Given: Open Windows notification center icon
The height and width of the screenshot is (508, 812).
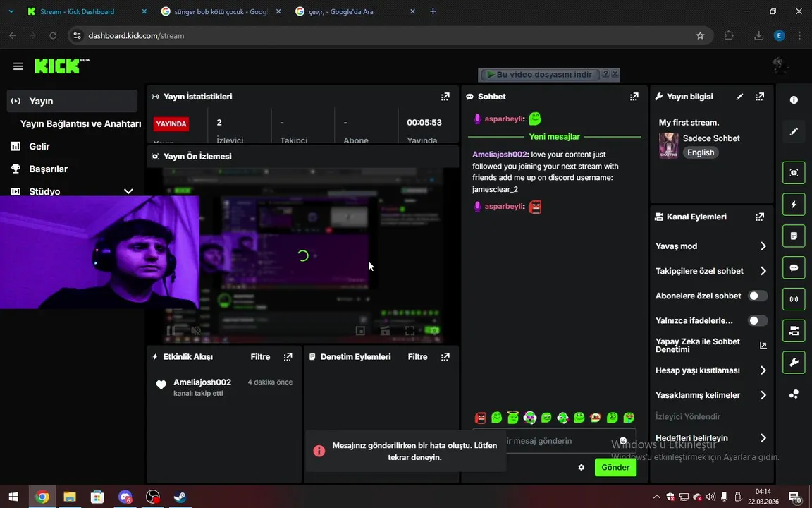Looking at the screenshot, I should [795, 497].
